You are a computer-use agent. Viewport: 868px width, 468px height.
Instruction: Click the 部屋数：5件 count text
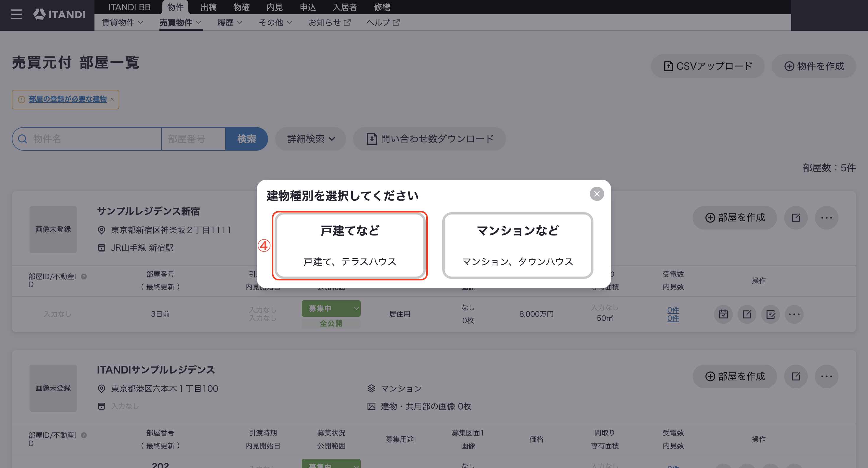coord(829,168)
